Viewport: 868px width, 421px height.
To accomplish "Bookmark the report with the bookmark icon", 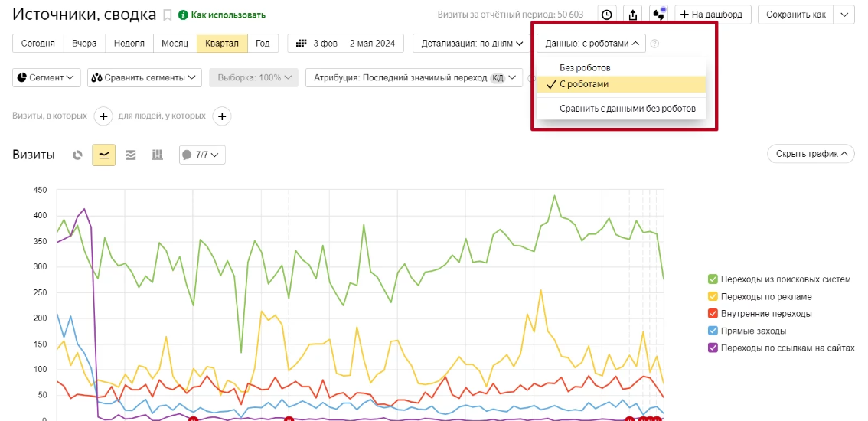I will [x=167, y=15].
